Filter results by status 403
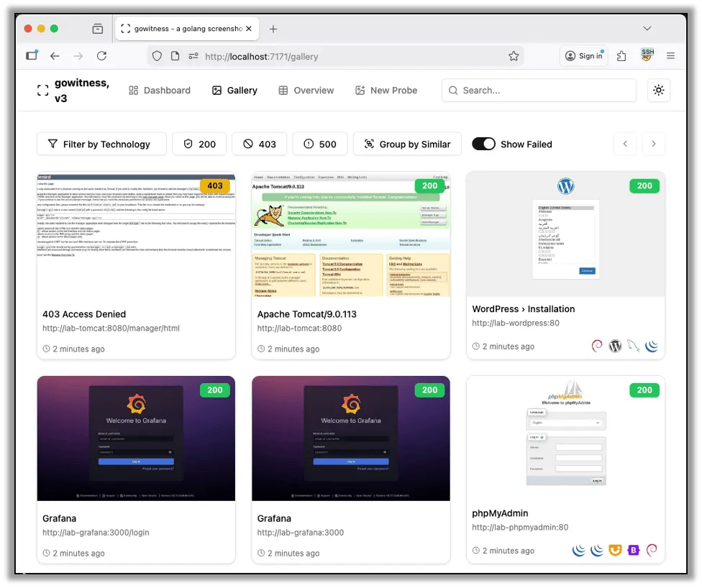Screen dimensions: 702x588 click(x=260, y=144)
